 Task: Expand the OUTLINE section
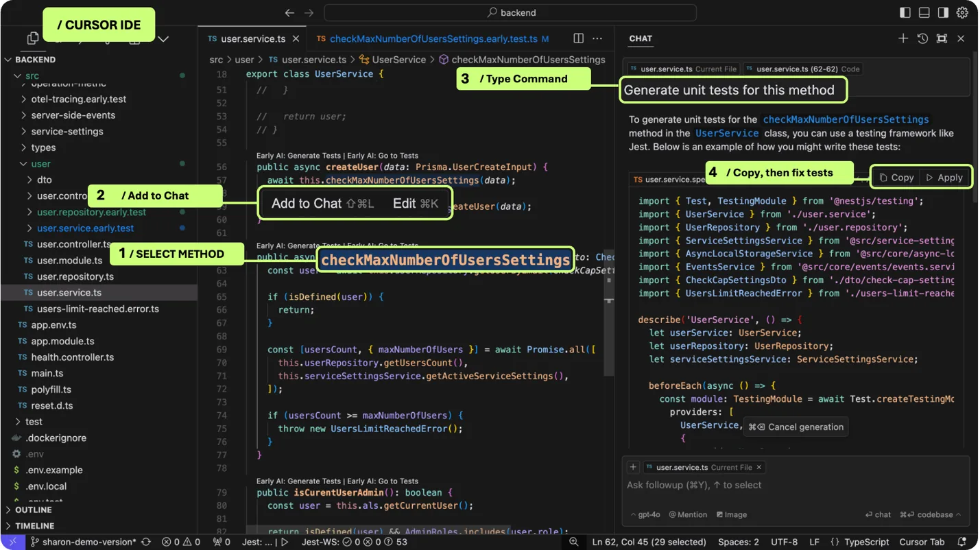[34, 510]
